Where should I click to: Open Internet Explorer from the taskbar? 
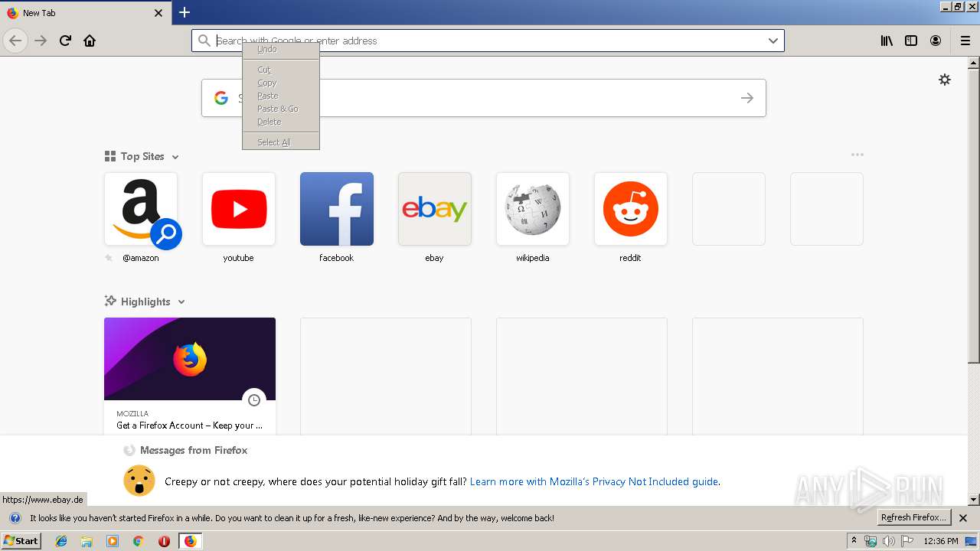[61, 541]
